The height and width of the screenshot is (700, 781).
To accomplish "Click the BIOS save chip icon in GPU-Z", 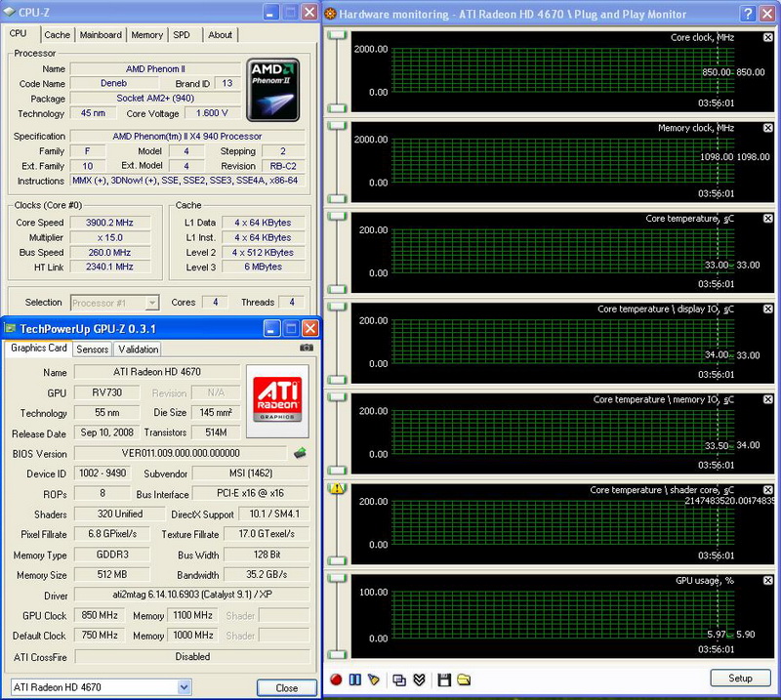I will 302,453.
